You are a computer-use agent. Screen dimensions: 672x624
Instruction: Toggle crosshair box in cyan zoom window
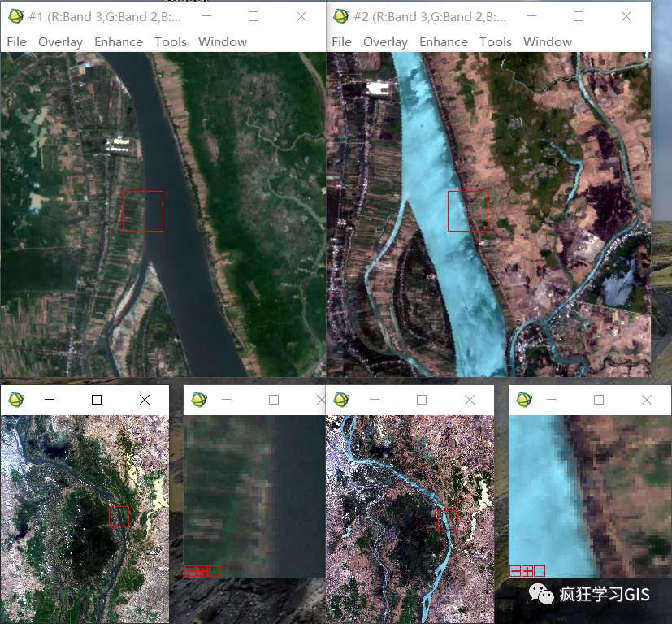[x=540, y=571]
